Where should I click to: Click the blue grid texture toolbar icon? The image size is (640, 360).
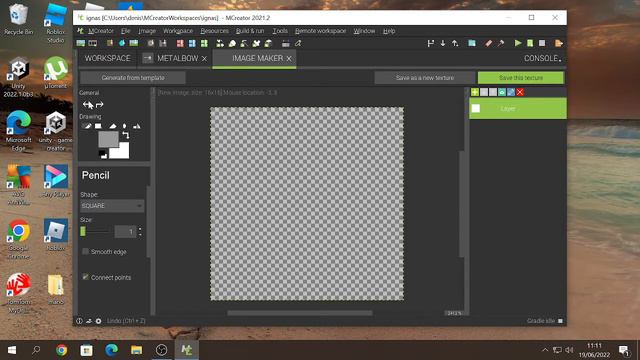192,43
